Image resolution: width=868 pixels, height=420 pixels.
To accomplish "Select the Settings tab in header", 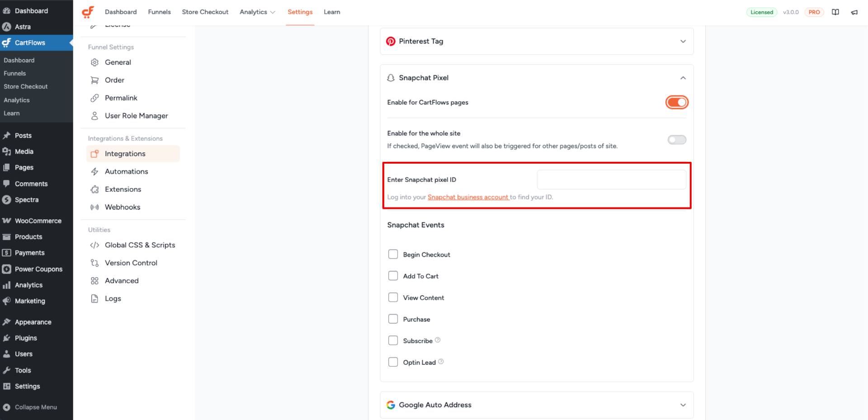I will 300,12.
